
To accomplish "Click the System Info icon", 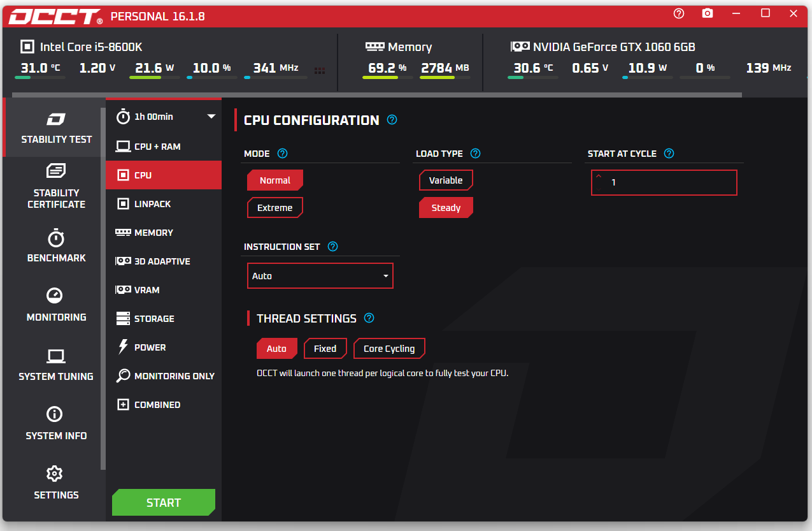I will coord(55,414).
